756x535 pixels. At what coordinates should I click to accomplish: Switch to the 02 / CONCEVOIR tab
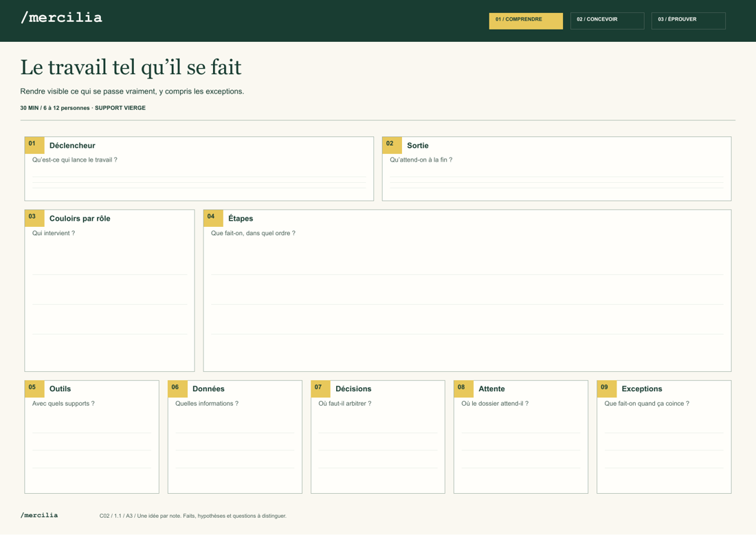(x=607, y=21)
